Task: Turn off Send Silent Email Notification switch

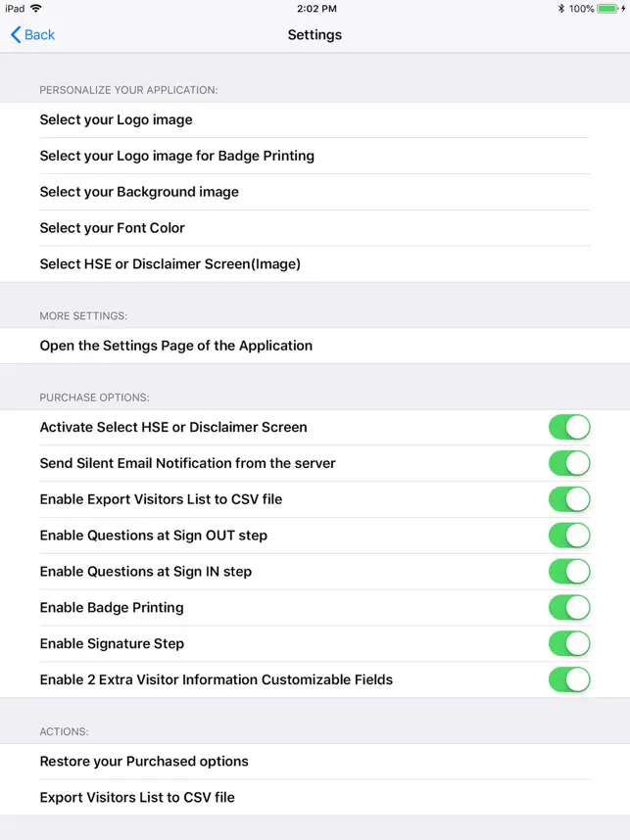Action: 569,463
